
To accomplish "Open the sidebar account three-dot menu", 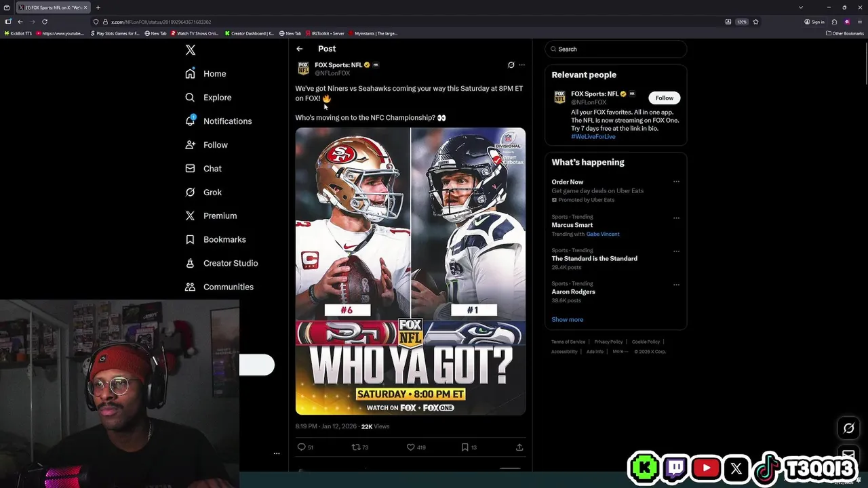I will 277,453.
